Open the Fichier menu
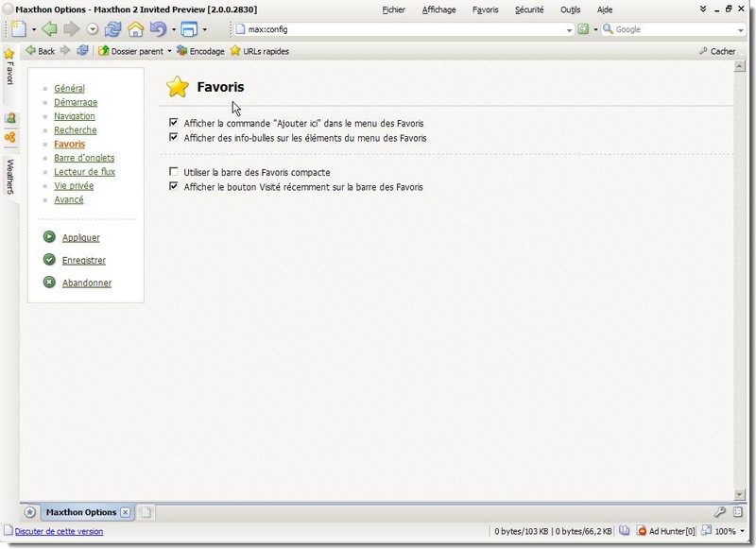 (x=393, y=9)
